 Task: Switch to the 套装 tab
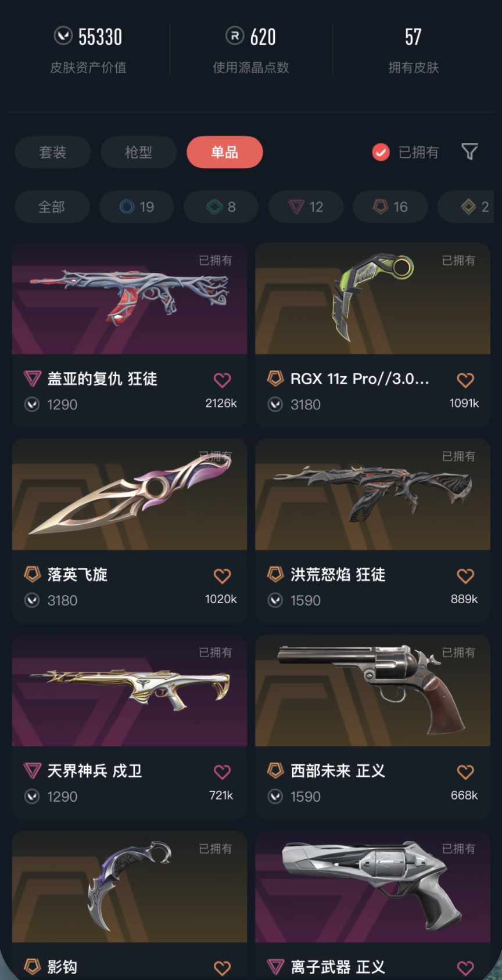coord(53,152)
